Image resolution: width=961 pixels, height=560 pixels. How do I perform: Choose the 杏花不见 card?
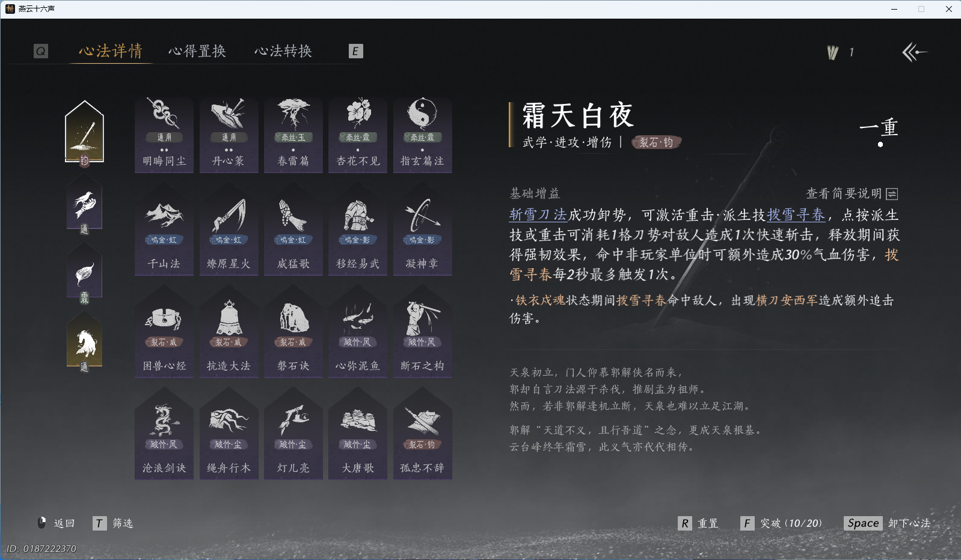point(358,135)
